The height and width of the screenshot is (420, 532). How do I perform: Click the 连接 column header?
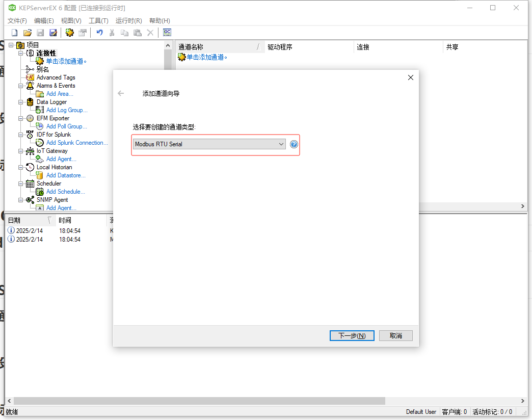[398, 47]
